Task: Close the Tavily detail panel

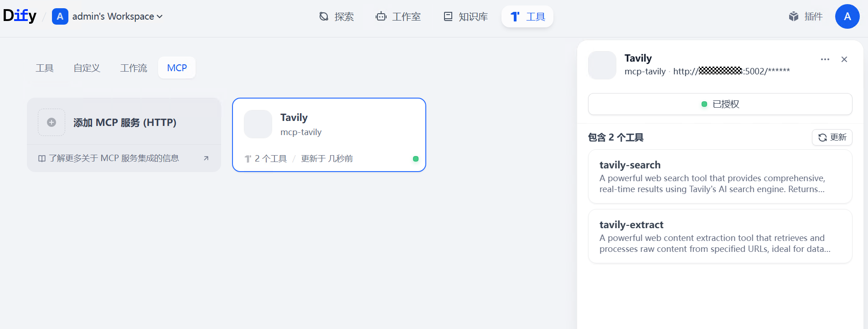Action: pos(844,59)
